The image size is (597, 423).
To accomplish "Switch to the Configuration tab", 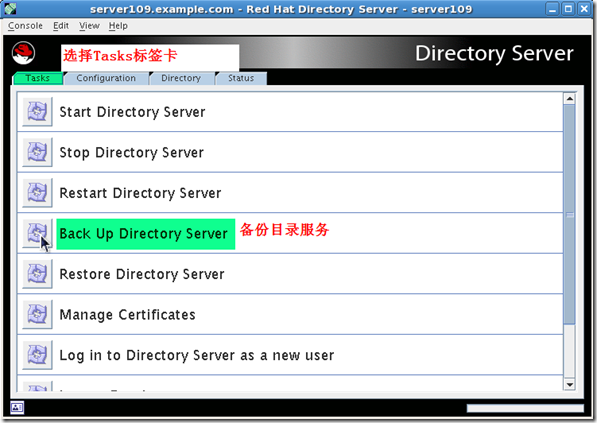I will [106, 78].
